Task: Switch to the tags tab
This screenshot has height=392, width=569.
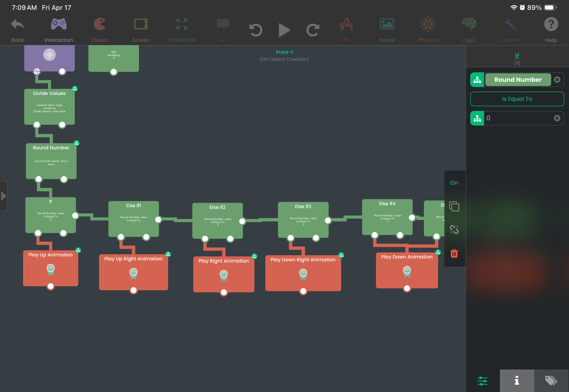Action: click(x=551, y=380)
